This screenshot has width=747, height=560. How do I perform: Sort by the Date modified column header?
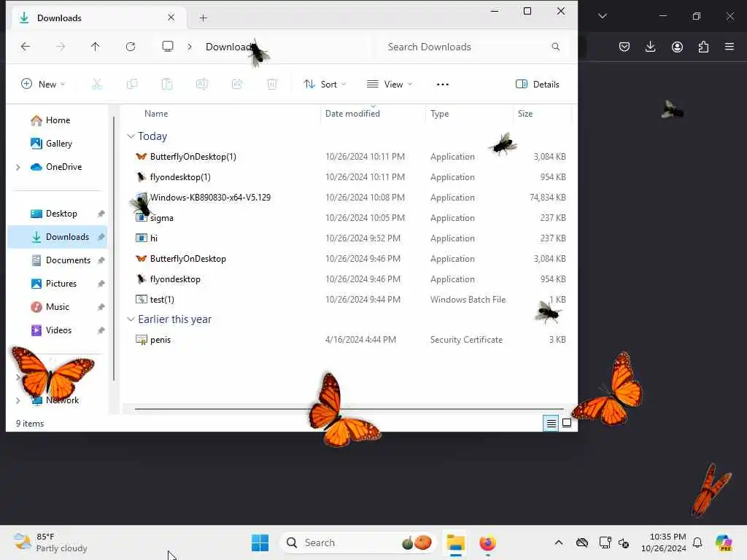click(x=352, y=114)
